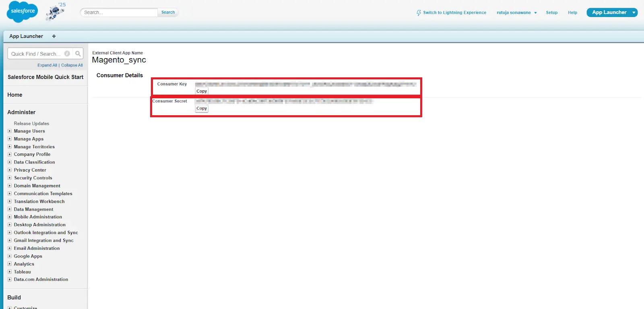
Task: Click the Quick Find magnifier icon
Action: (x=78, y=54)
